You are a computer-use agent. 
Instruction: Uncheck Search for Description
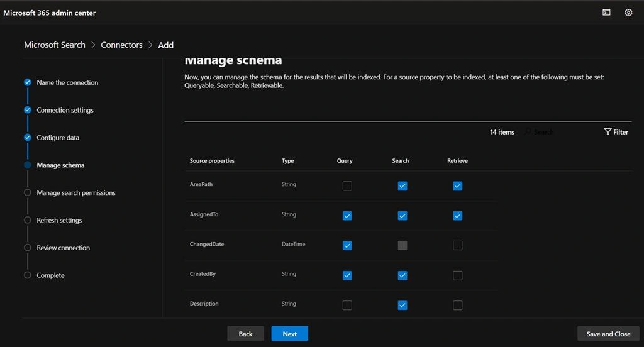point(402,305)
